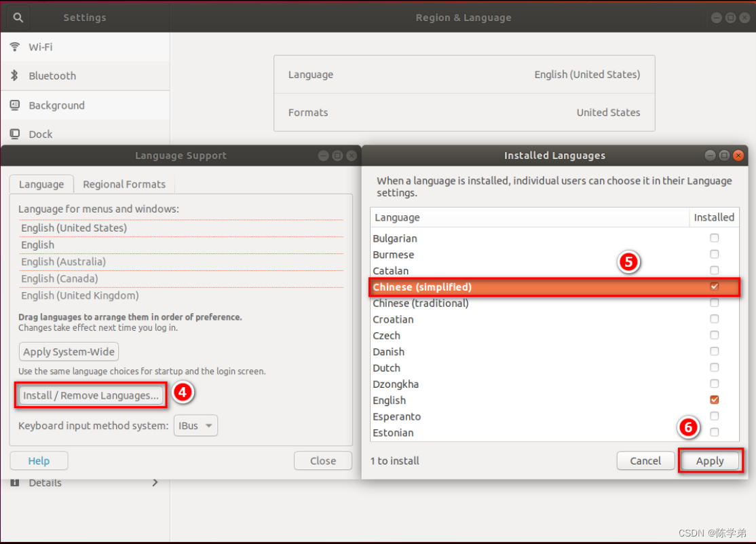The height and width of the screenshot is (544, 756).
Task: Select the Danish language row
Action: [554, 351]
